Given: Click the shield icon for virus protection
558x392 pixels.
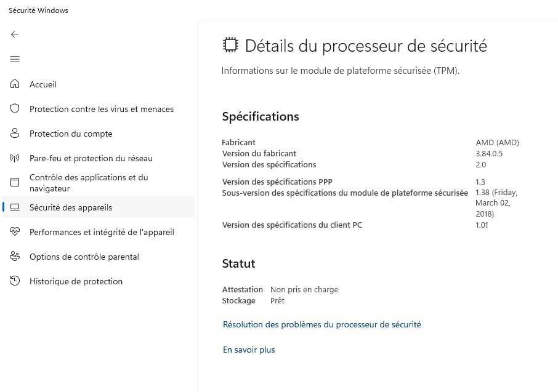Looking at the screenshot, I should point(15,108).
